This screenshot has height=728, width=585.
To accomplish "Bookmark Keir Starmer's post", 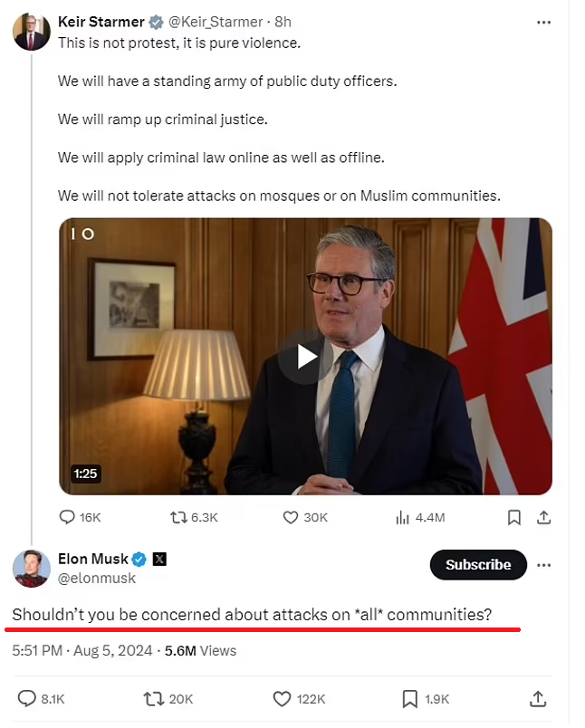I will pos(513,518).
